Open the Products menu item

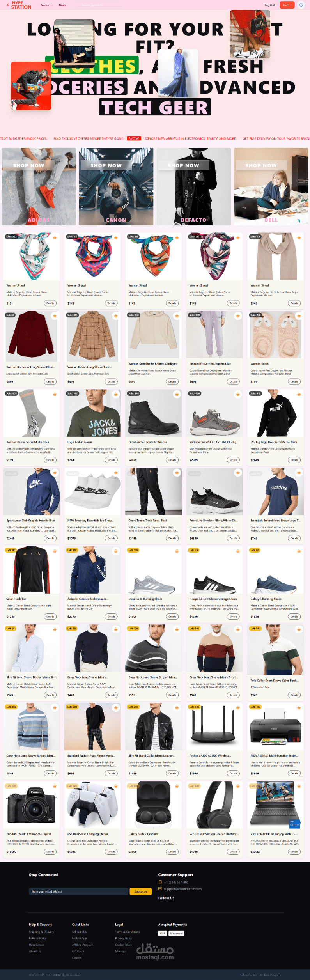(46, 5)
